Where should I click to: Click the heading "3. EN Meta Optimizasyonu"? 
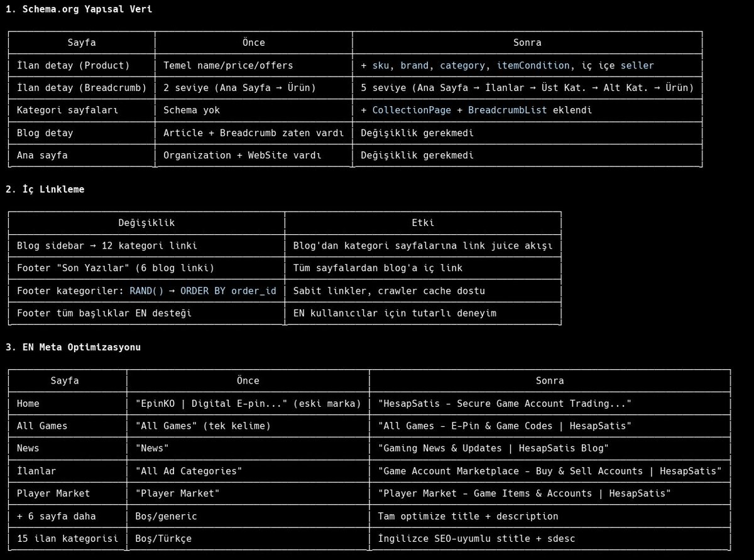coord(73,347)
